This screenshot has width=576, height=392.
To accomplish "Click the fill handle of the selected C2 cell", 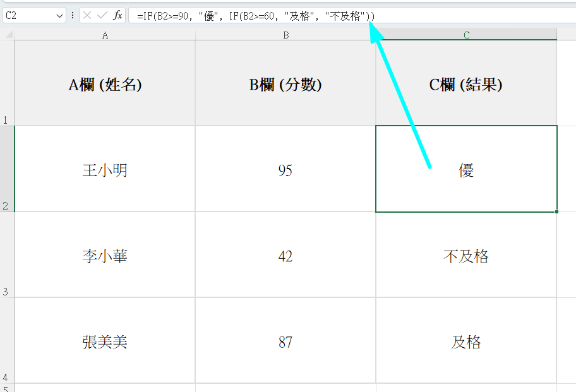I will [x=556, y=211].
